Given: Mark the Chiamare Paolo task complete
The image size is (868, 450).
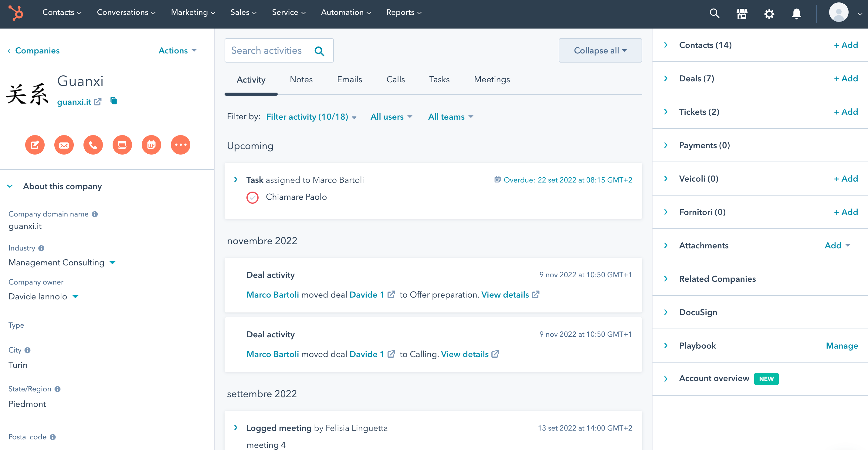Looking at the screenshot, I should tap(253, 198).
